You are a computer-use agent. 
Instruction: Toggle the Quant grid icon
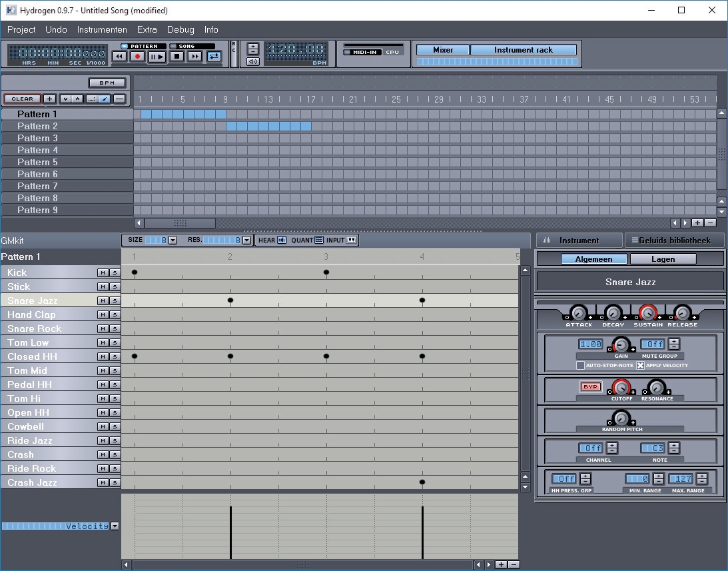319,240
